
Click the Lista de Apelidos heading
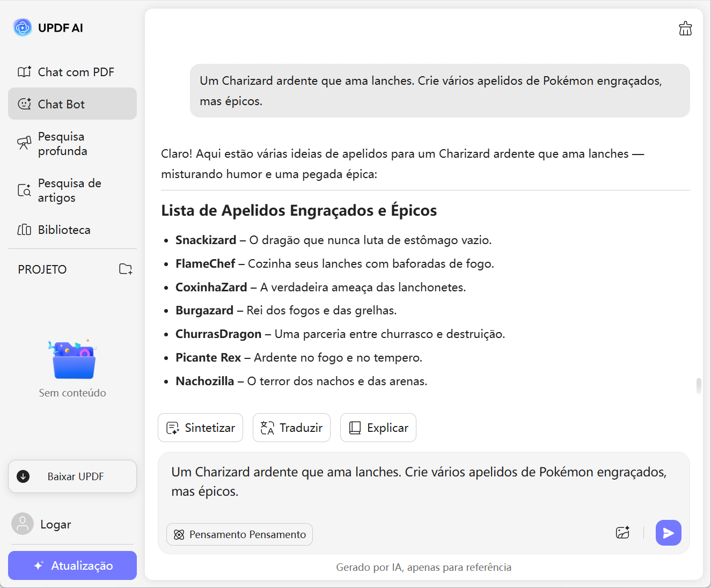tap(299, 210)
